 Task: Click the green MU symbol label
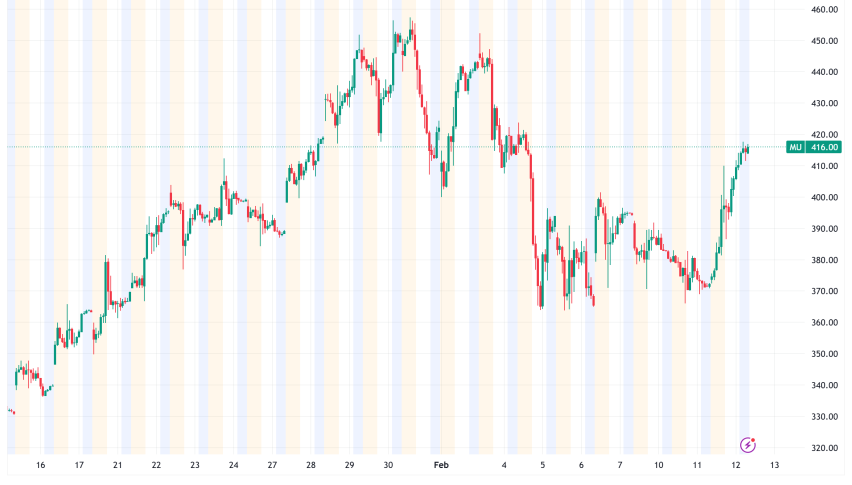pyautogui.click(x=796, y=147)
